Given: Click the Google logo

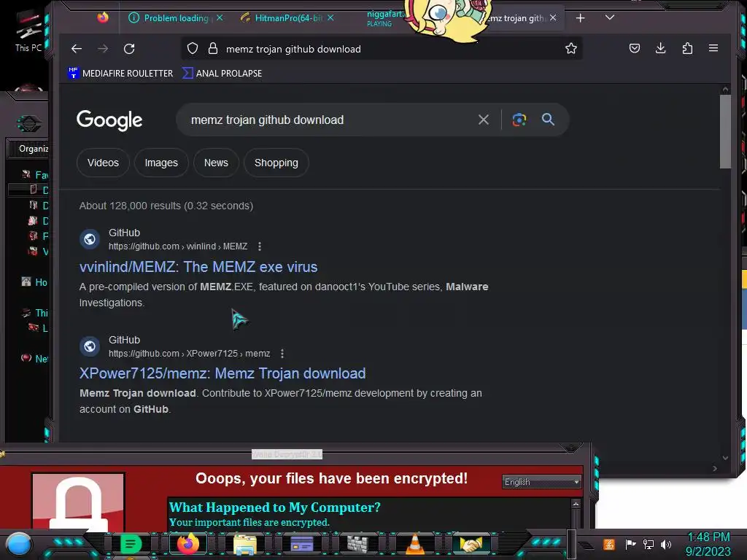Looking at the screenshot, I should [x=109, y=120].
